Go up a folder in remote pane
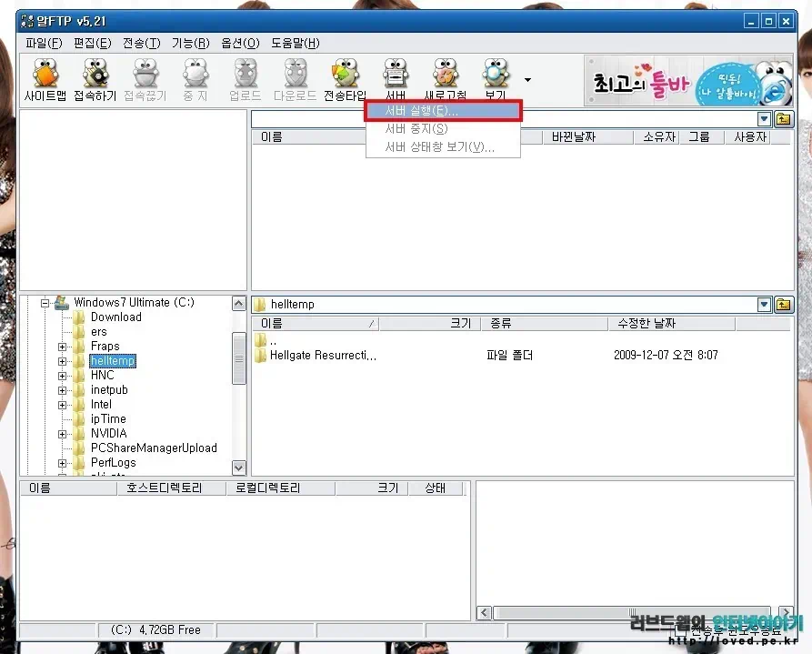The width and height of the screenshot is (812, 654). pos(784,119)
